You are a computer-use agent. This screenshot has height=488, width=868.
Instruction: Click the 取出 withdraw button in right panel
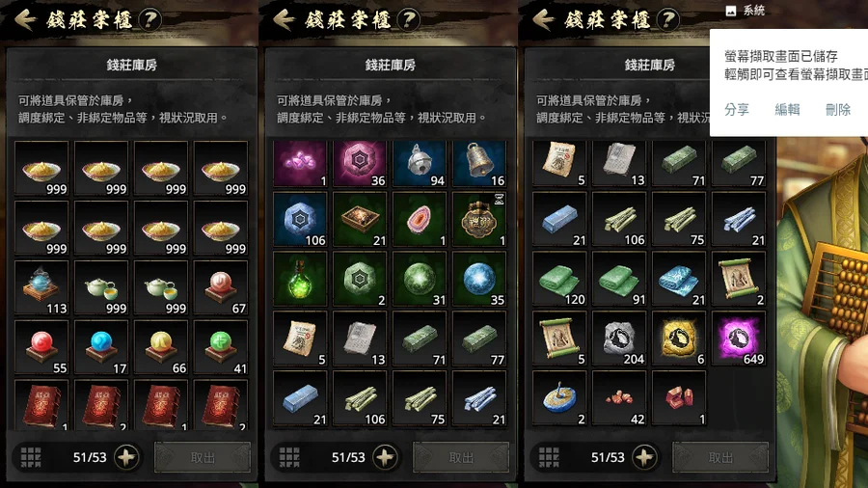point(720,457)
